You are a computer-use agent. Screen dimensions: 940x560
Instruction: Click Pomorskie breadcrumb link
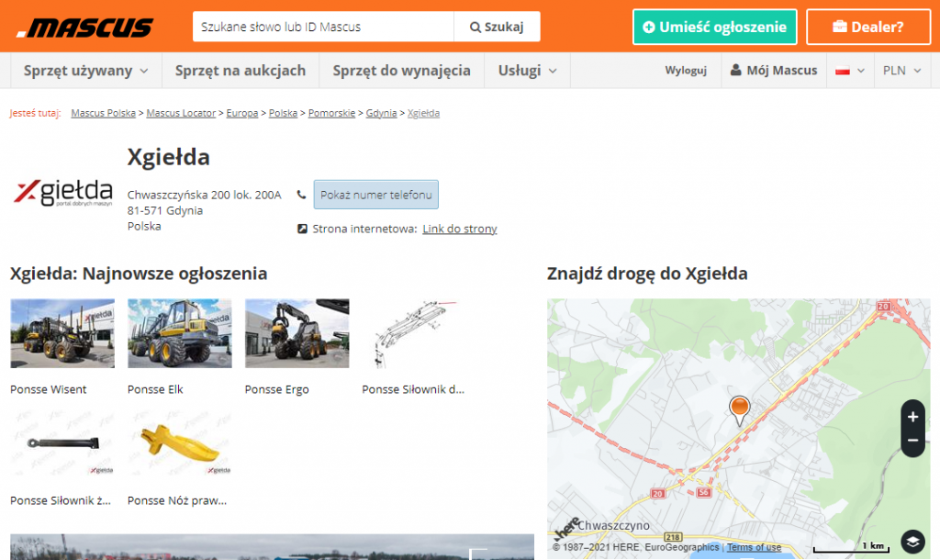pos(331,113)
